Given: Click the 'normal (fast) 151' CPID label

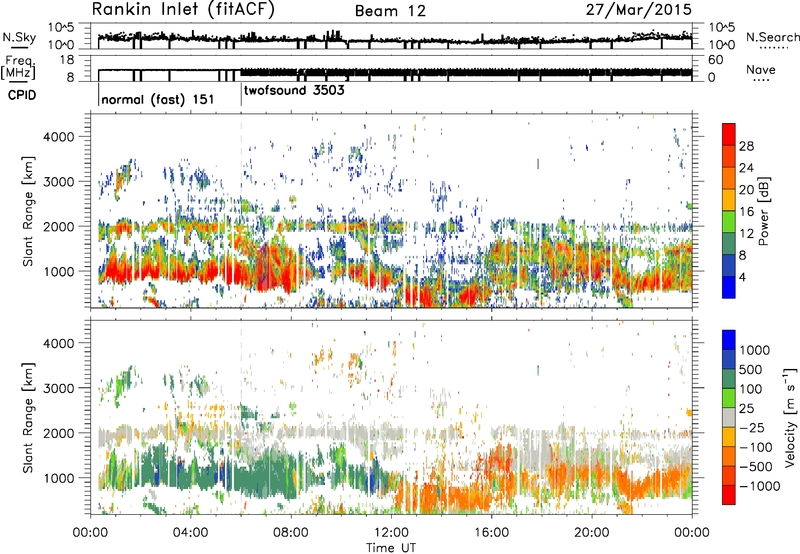Looking at the screenshot, I should point(158,99).
